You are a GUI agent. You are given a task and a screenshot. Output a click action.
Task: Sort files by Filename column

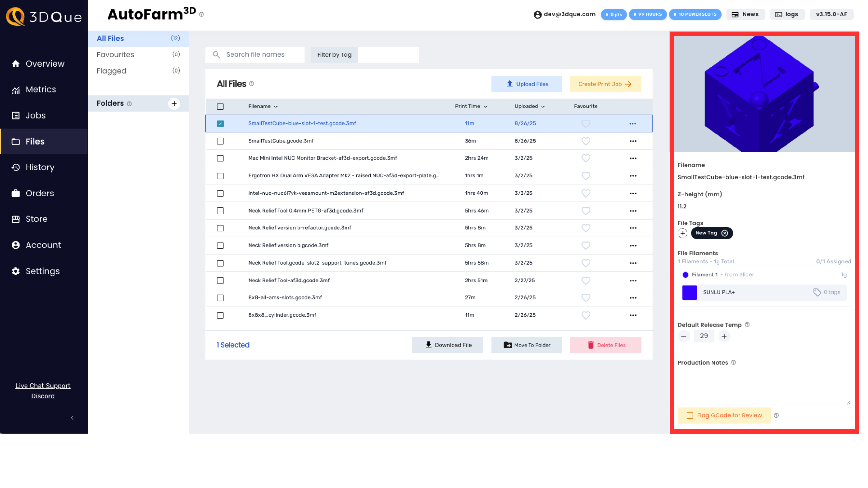(x=263, y=106)
